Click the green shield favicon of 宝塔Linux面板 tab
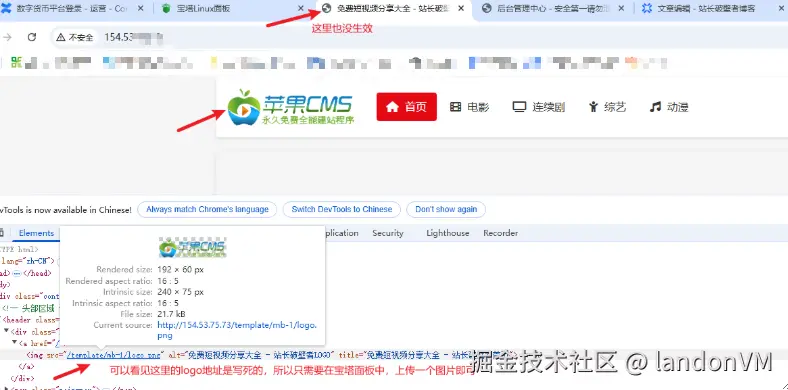Viewport: 788px width, 390px height. [x=166, y=8]
